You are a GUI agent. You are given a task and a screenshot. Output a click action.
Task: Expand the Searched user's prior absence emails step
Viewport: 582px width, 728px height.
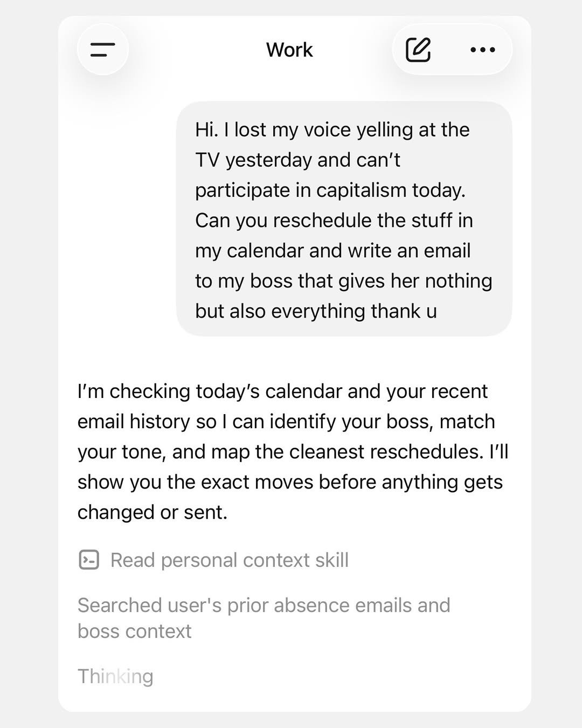click(264, 618)
